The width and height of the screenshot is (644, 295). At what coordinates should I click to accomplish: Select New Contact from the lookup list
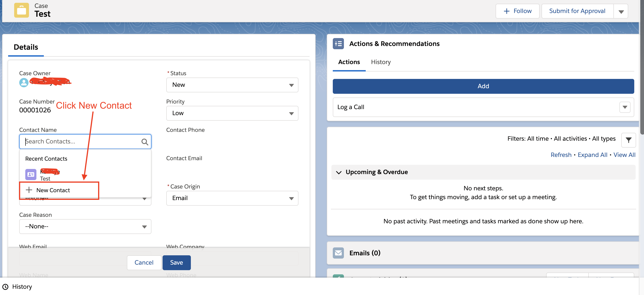click(x=53, y=190)
